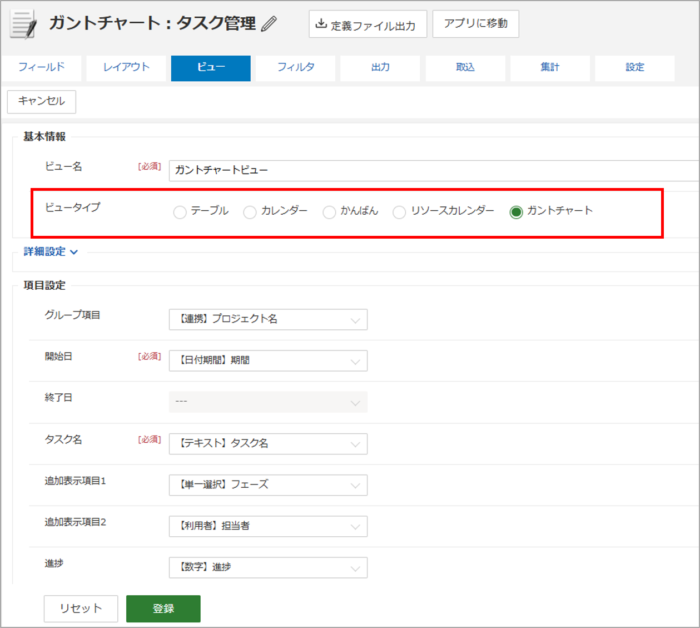Switch to the レイアウト tab
Viewport: 700px width, 628px height.
(x=126, y=68)
